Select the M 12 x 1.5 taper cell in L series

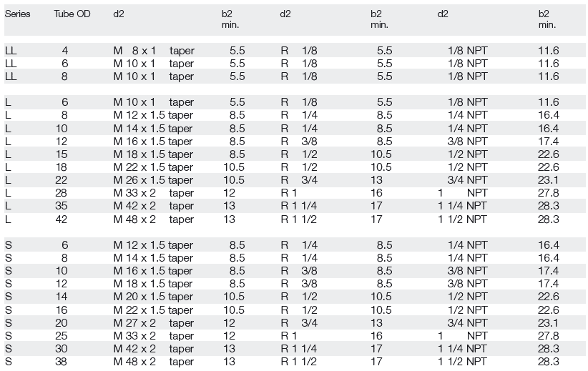153,115
